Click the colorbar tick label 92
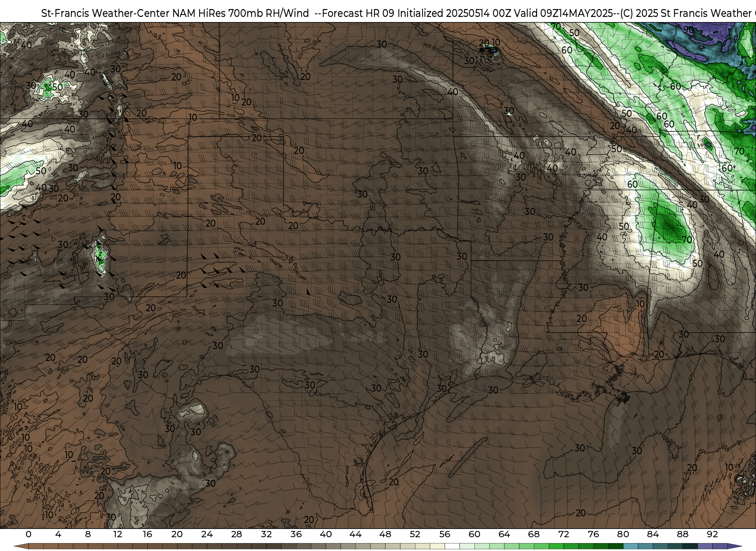Image resolution: width=756 pixels, height=551 pixels. (712, 534)
